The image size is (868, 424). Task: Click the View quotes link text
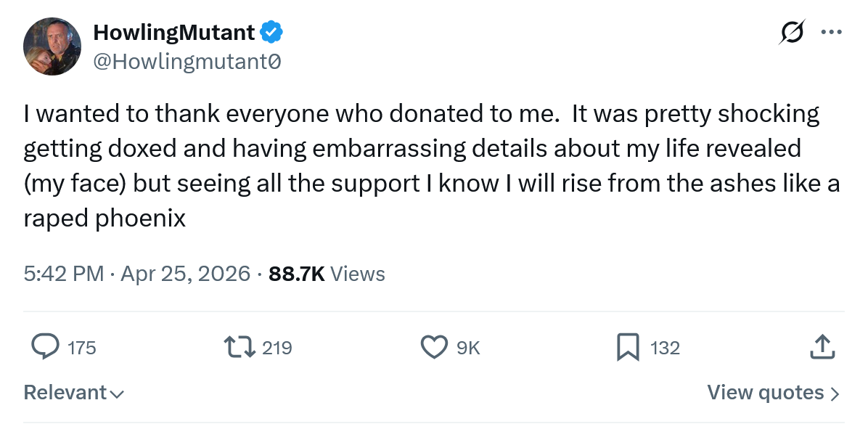click(x=765, y=393)
